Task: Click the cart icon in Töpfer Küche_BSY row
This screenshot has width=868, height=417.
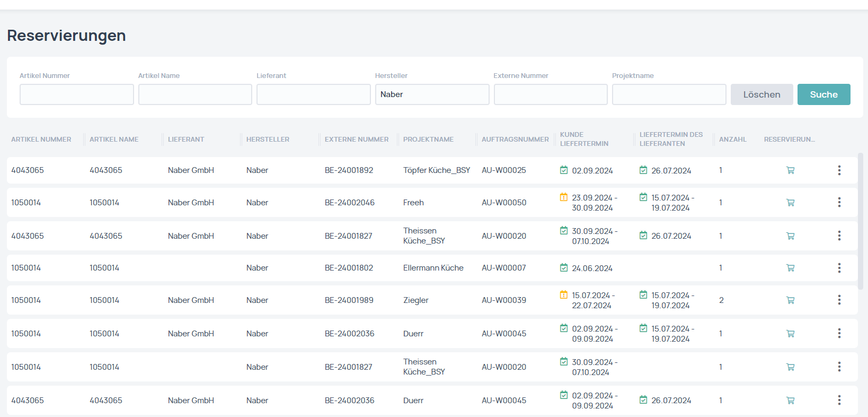Action: coord(790,170)
